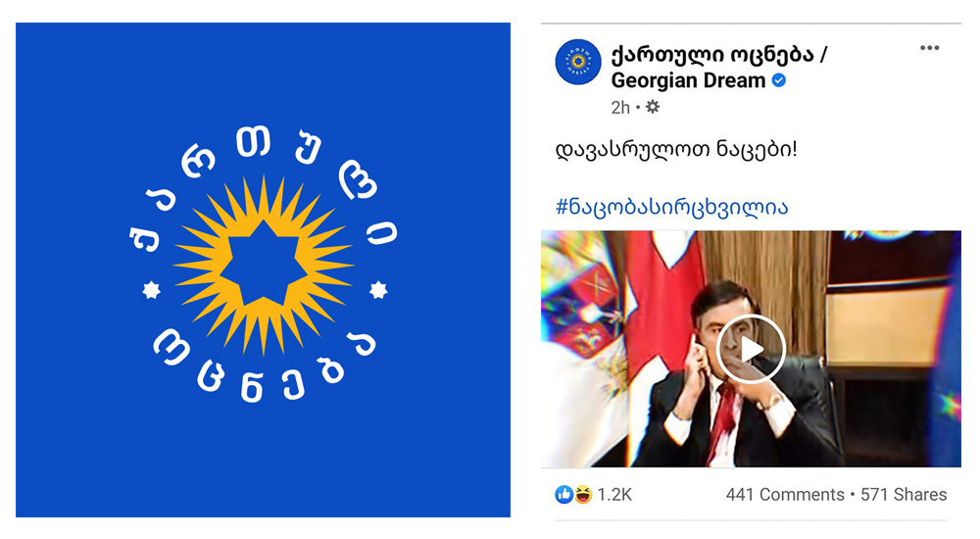View the 441 Comments
This screenshot has width=980, height=539.
coord(785,495)
